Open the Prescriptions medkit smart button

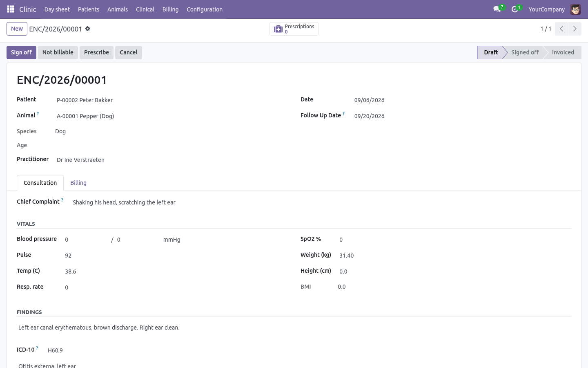(x=294, y=29)
